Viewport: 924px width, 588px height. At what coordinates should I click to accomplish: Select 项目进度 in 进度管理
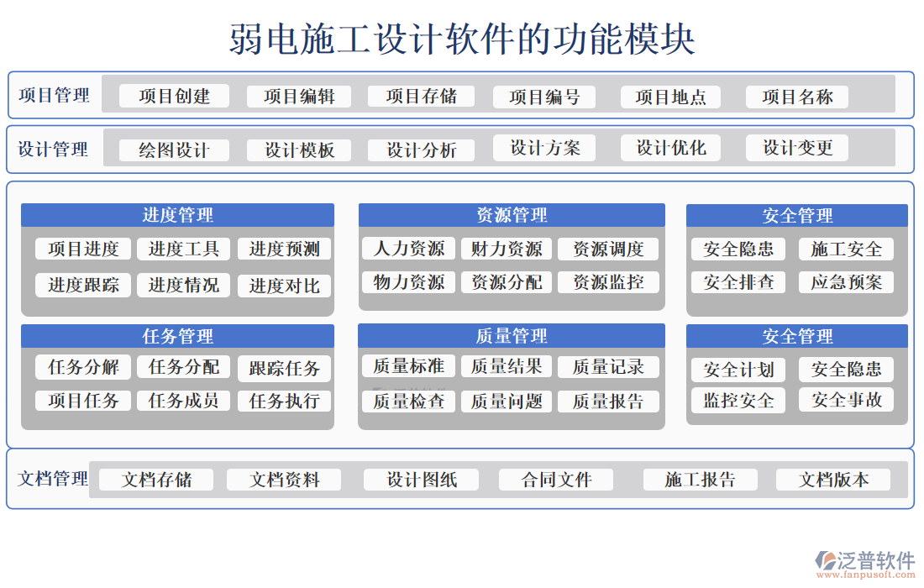click(81, 248)
